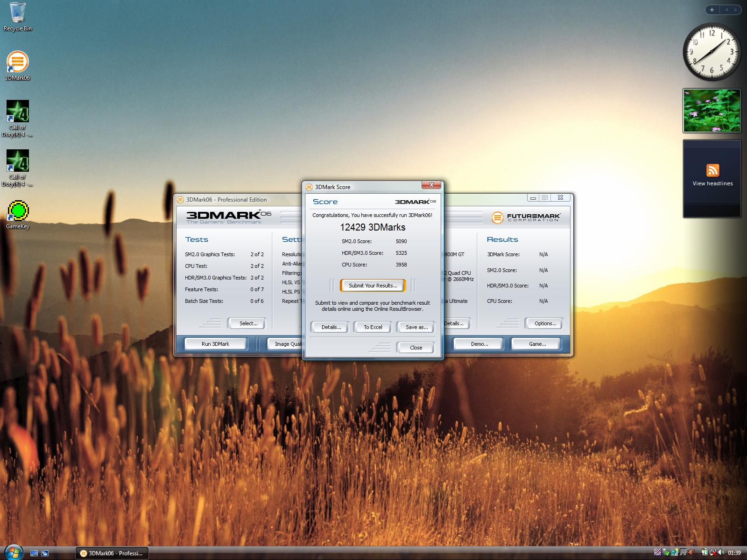Open the second Call of Duty 4 shortcut
The height and width of the screenshot is (560, 747).
pyautogui.click(x=17, y=168)
